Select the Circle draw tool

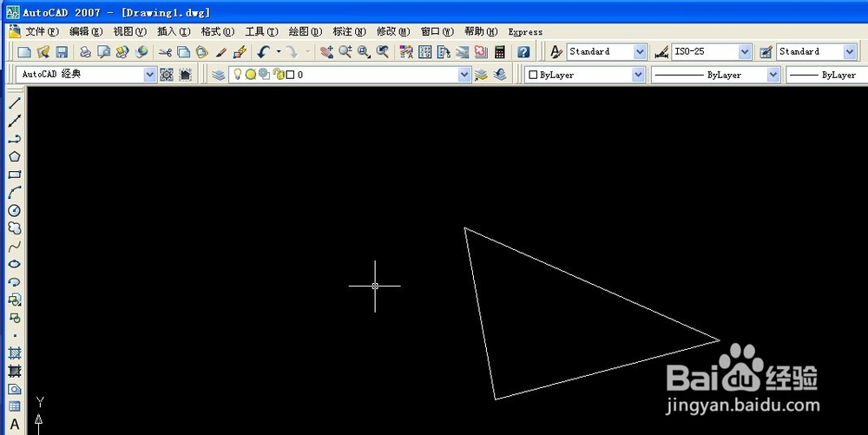point(15,210)
